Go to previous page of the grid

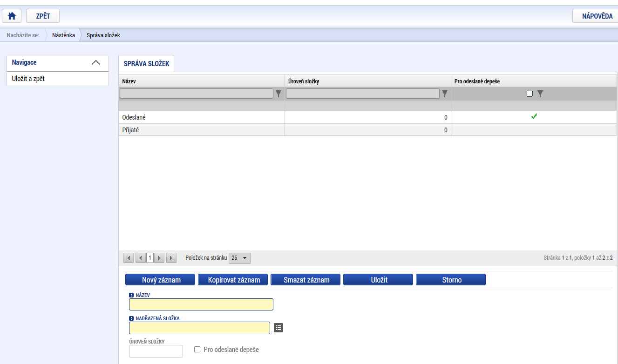(140, 258)
